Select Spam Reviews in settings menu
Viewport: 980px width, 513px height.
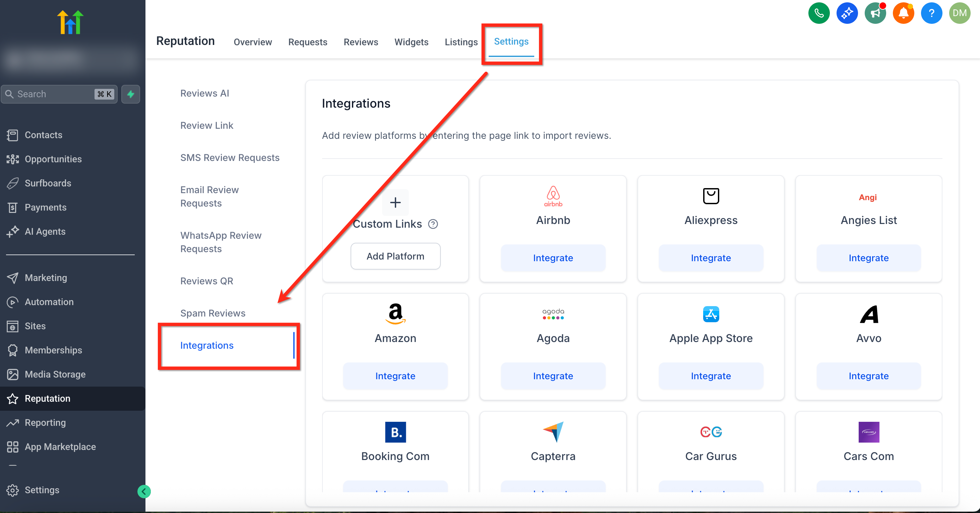pyautogui.click(x=213, y=313)
